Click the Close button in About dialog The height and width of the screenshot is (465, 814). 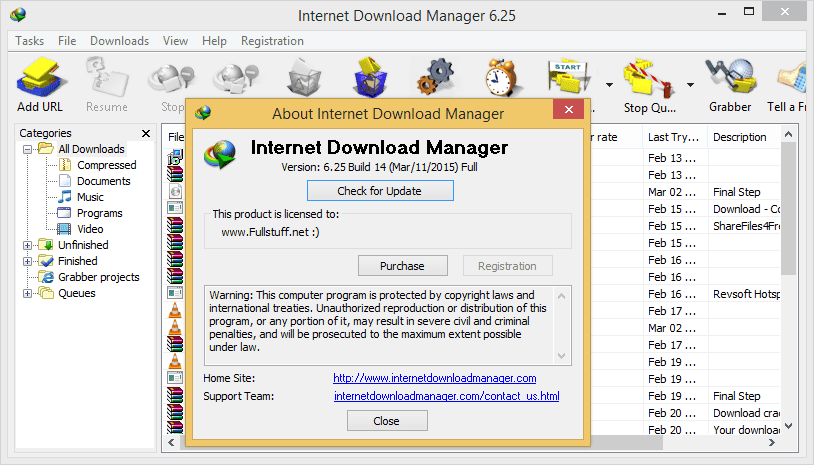tap(387, 421)
